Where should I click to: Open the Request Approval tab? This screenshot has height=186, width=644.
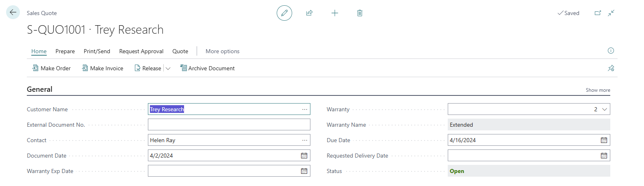pyautogui.click(x=141, y=51)
